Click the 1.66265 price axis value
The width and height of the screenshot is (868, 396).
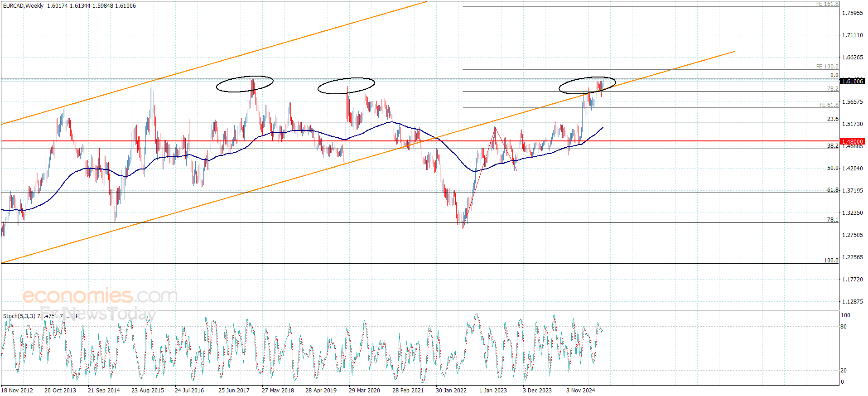click(852, 58)
